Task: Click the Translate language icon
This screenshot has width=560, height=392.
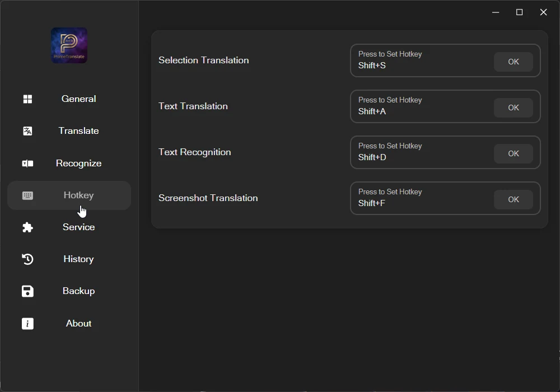Action: click(x=27, y=131)
